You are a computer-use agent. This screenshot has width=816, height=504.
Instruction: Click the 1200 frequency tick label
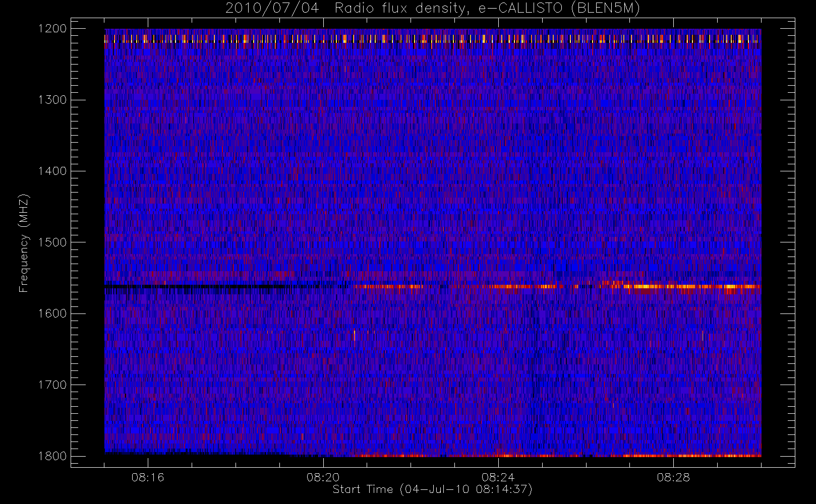[x=53, y=29]
